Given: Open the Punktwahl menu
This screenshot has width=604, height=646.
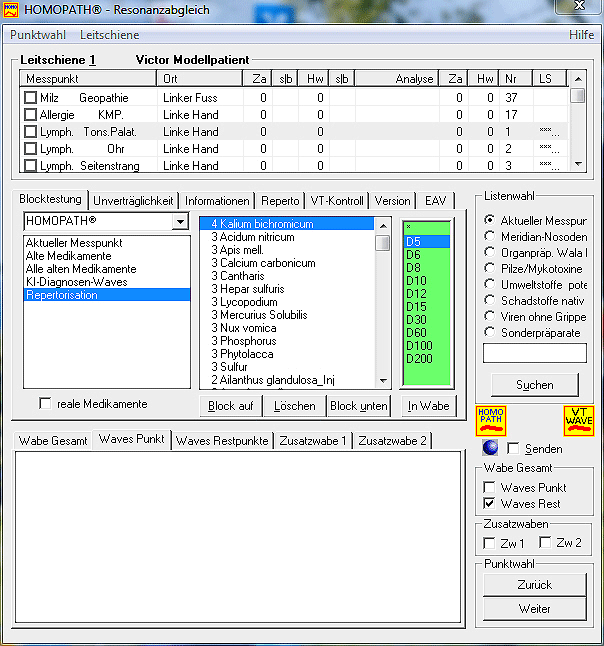Looking at the screenshot, I should click(x=39, y=35).
